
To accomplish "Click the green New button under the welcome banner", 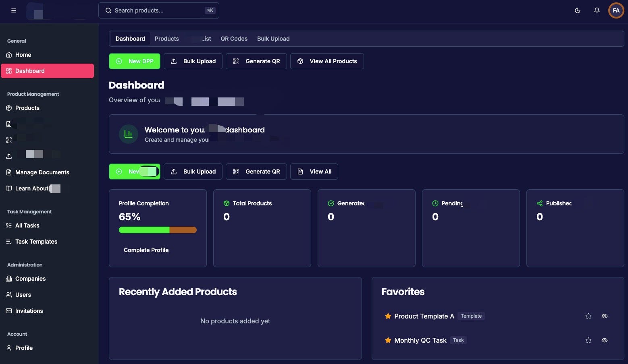I will [135, 172].
